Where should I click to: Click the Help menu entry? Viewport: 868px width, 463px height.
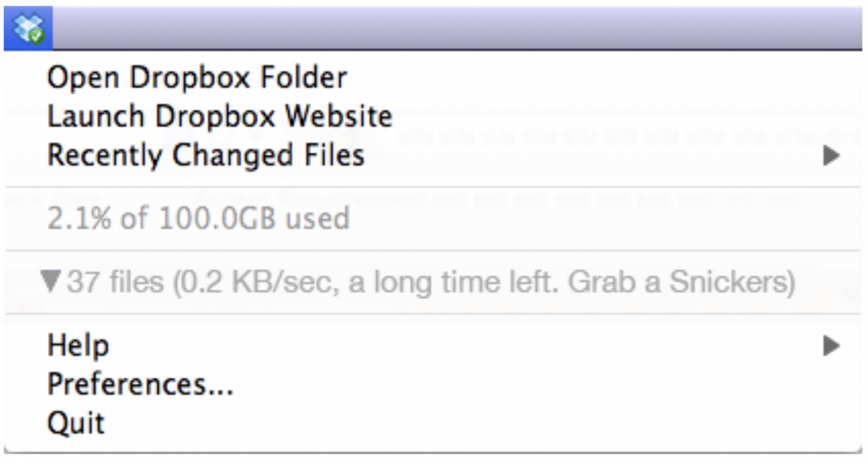coord(78,345)
